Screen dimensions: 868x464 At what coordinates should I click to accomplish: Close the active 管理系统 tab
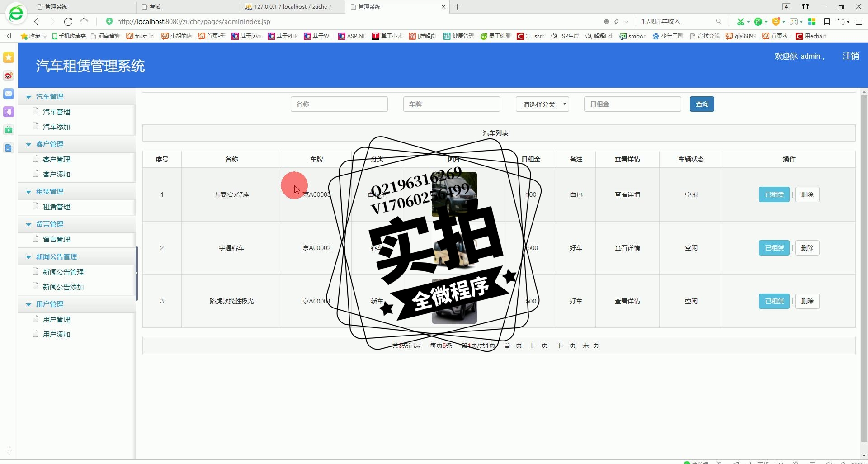point(443,7)
